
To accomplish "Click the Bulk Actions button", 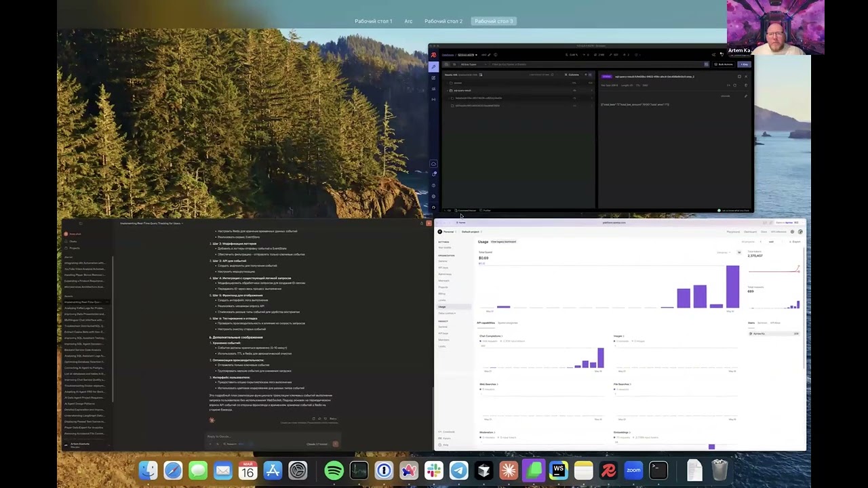I will 724,64.
